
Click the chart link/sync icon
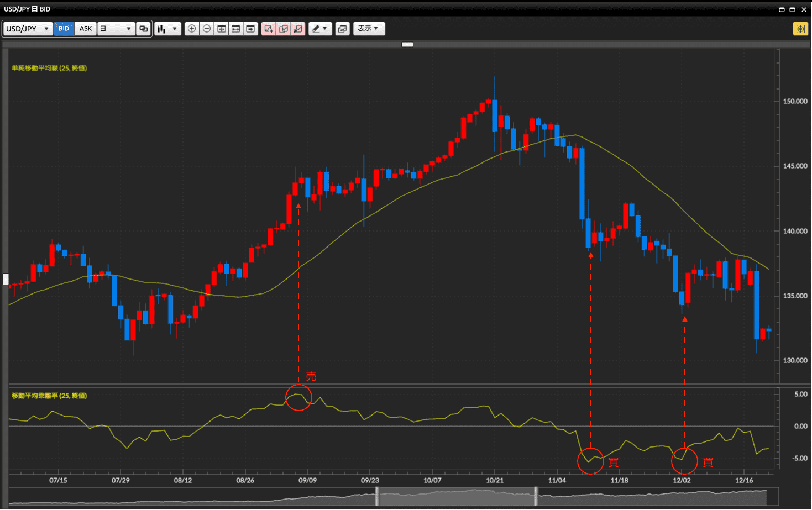[x=144, y=29]
